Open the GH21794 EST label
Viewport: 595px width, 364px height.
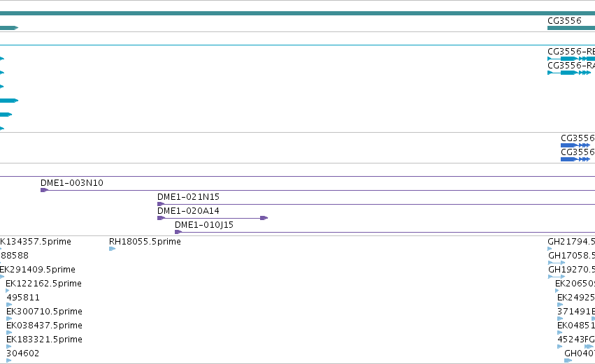[571, 242]
